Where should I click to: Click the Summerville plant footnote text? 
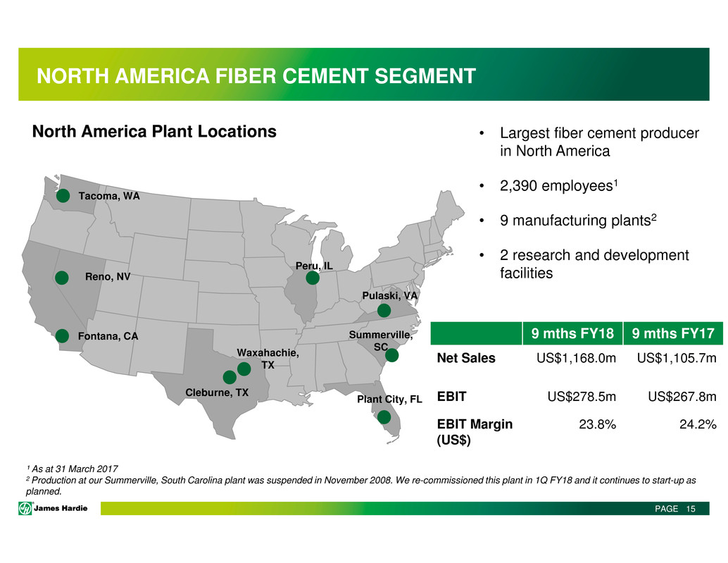[352, 485]
